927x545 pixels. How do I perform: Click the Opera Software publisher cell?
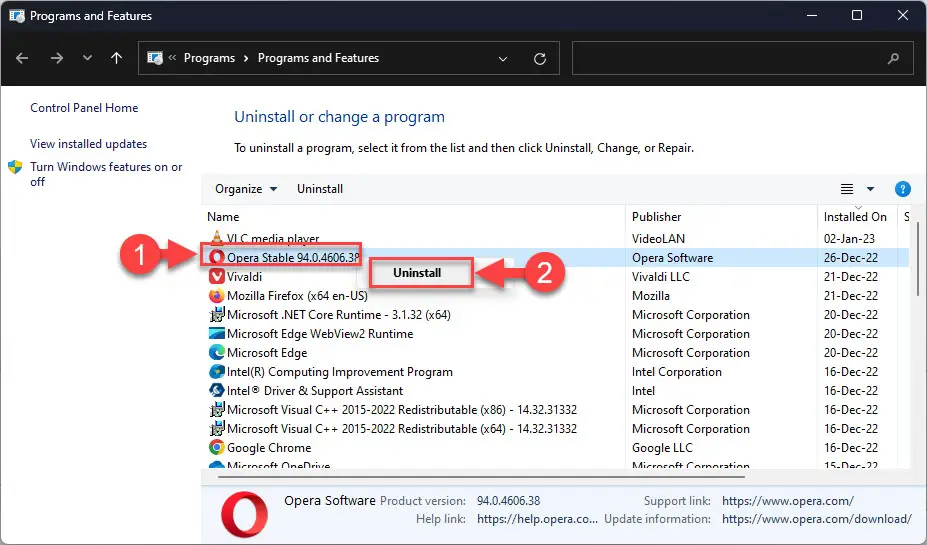point(672,258)
